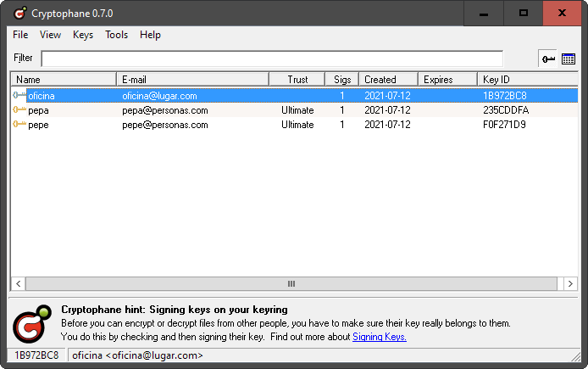
Task: Maximize the Cryptophane window
Action: point(524,14)
